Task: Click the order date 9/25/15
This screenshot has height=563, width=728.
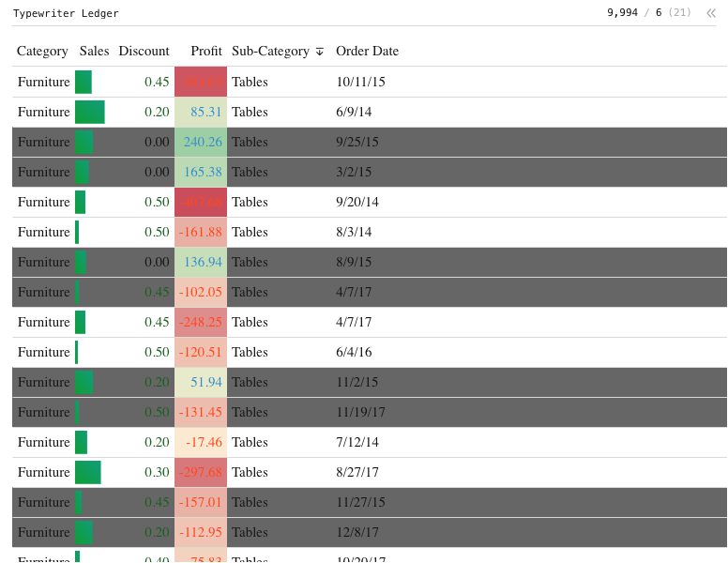Action: point(357,142)
